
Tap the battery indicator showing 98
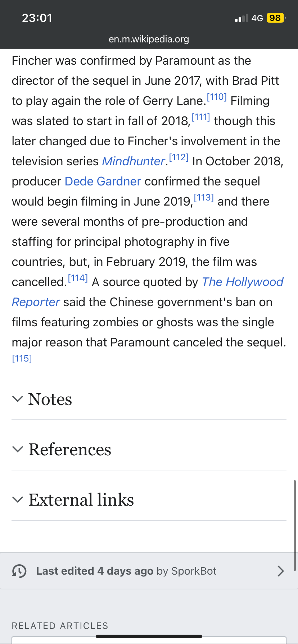pos(276,18)
